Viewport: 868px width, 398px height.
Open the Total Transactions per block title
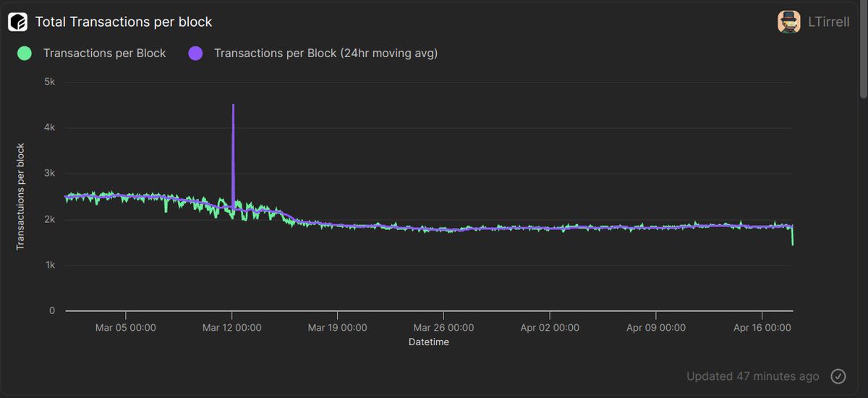click(124, 22)
